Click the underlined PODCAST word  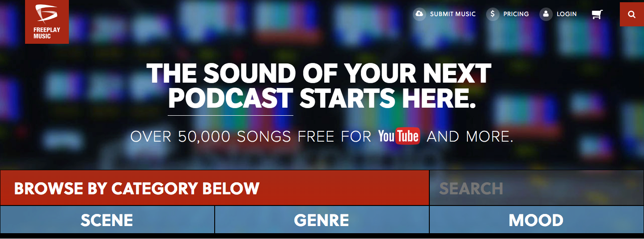coord(231,99)
